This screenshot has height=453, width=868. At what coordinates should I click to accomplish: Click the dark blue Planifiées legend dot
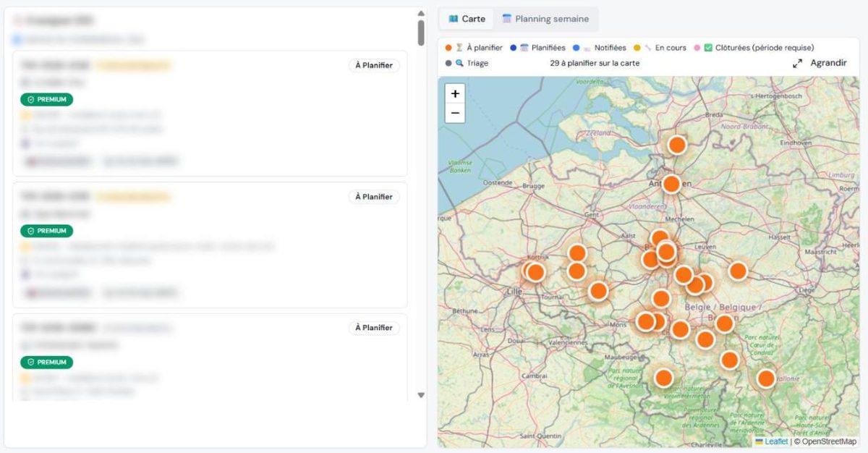pyautogui.click(x=513, y=48)
